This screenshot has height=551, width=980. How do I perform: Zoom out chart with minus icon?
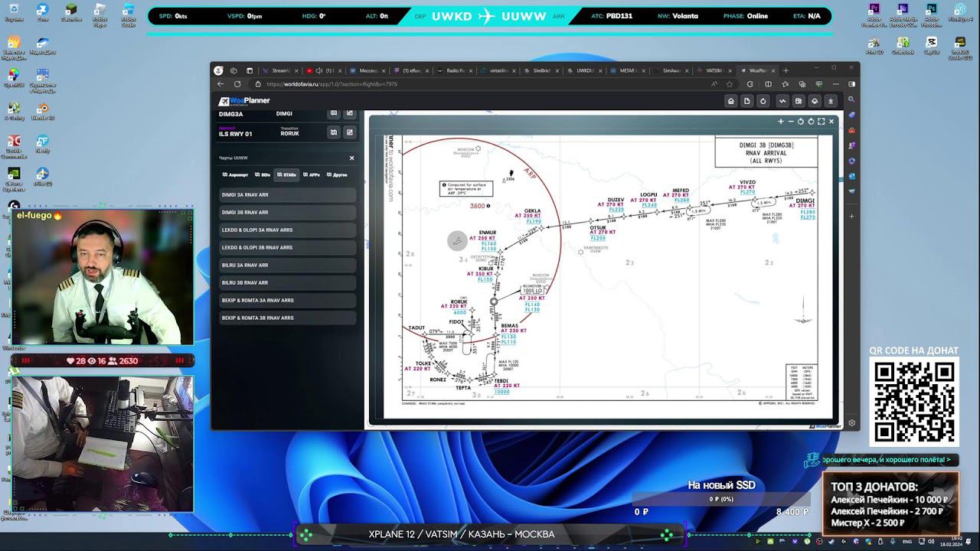(791, 122)
